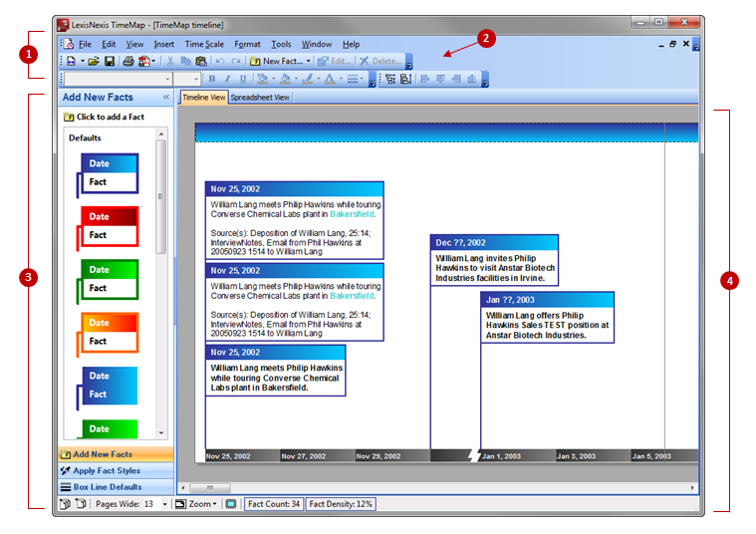
Task: Align fact boxes top
Action: point(440,79)
